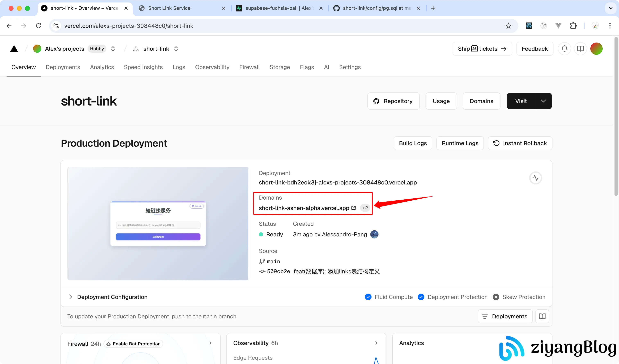The height and width of the screenshot is (364, 619).
Task: Go forward in browser history
Action: click(24, 26)
